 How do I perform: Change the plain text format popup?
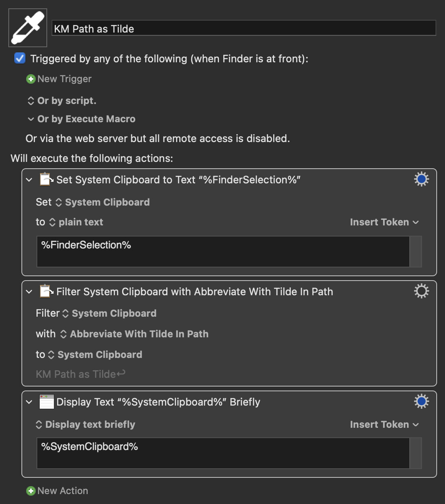tap(76, 222)
